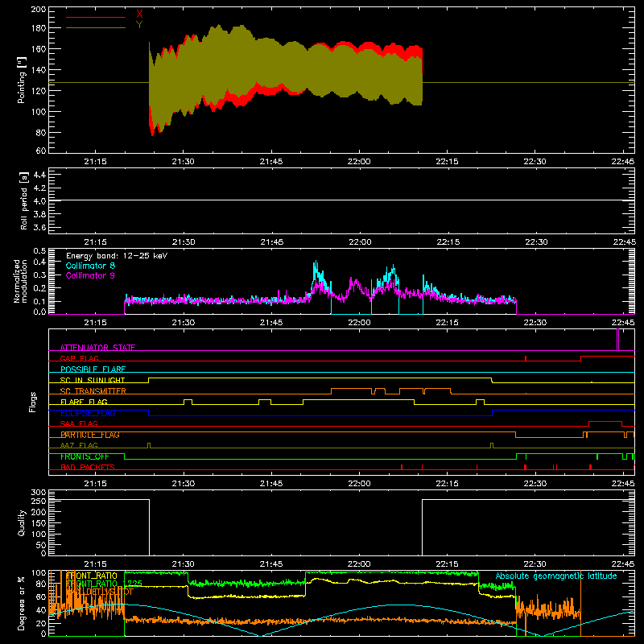The height and width of the screenshot is (644, 644).
Task: Click the 200 tick on Pointing axis
Action: click(x=38, y=10)
